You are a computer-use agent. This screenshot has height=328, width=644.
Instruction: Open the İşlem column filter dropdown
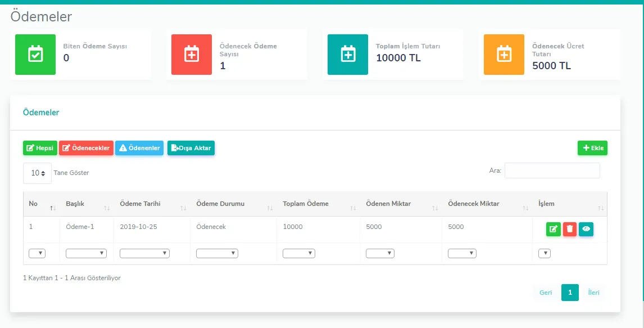[545, 254]
